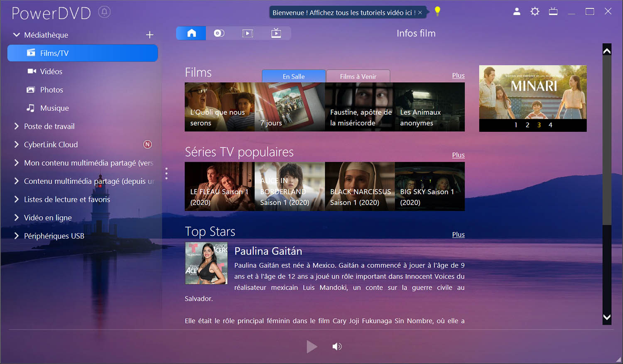Open the video clip tab icon
Image resolution: width=623 pixels, height=364 pixels.
tap(248, 33)
